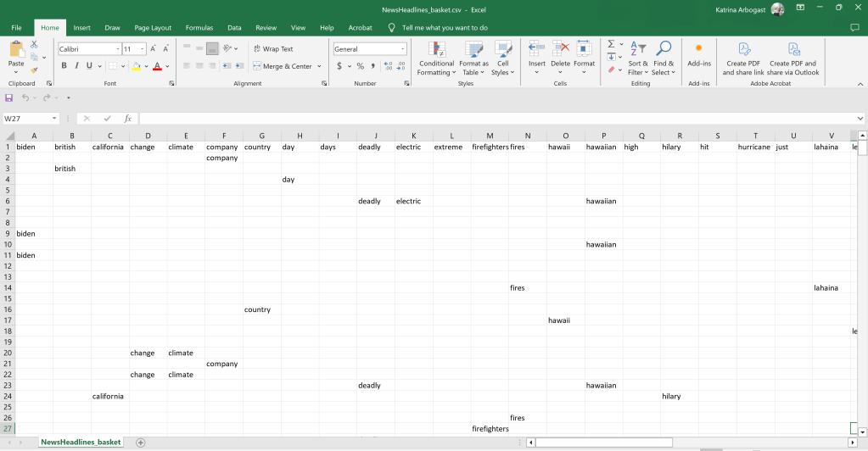868x451 pixels.
Task: Open the Font name dropdown showing Calibri
Action: (x=88, y=49)
